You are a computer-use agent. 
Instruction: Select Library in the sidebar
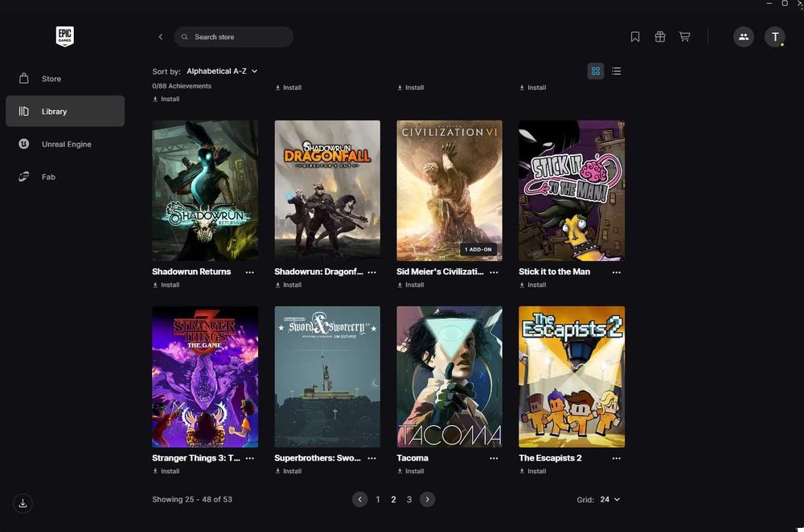65,111
